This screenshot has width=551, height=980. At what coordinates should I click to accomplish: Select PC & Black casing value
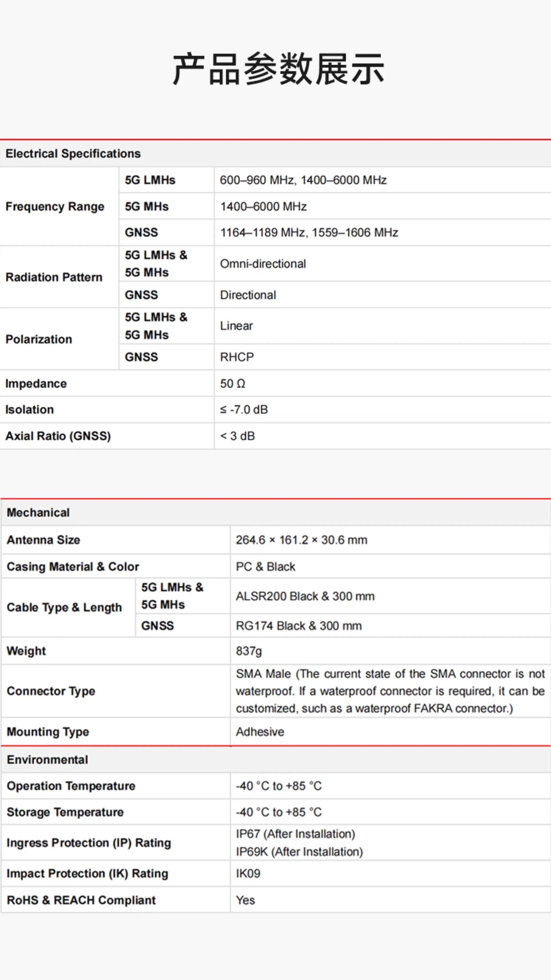click(265, 566)
